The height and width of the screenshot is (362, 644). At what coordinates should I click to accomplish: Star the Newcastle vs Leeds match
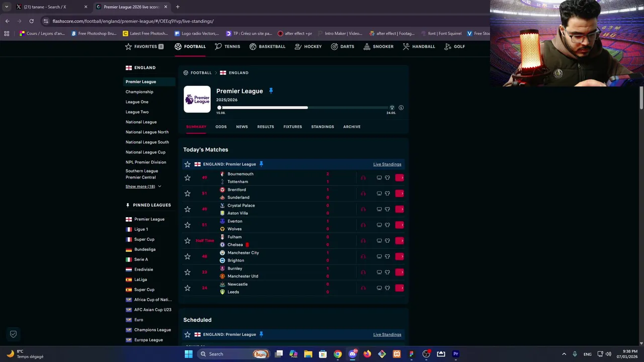[x=187, y=288]
